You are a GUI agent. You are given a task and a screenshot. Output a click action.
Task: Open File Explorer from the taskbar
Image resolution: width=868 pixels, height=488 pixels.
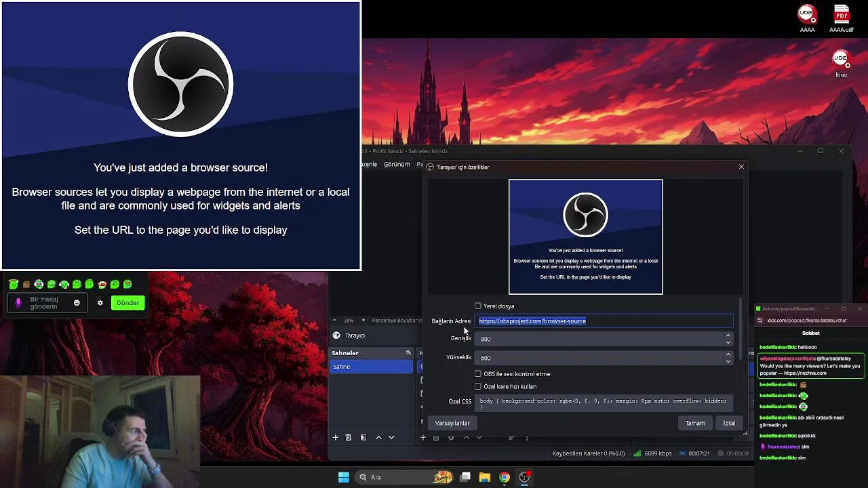(484, 477)
